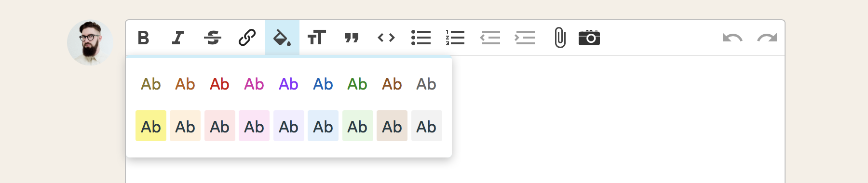Toggle strikethrough formatting
Viewport: 868px width, 183px height.
(213, 38)
